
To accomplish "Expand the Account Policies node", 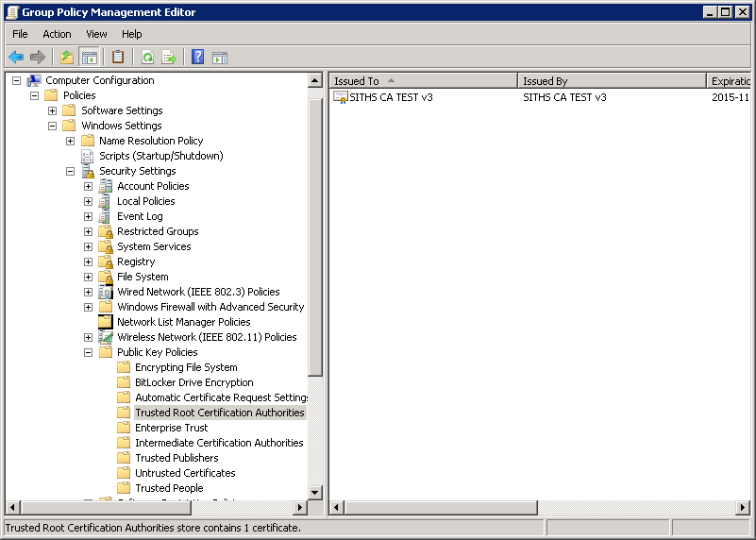I will 88,187.
